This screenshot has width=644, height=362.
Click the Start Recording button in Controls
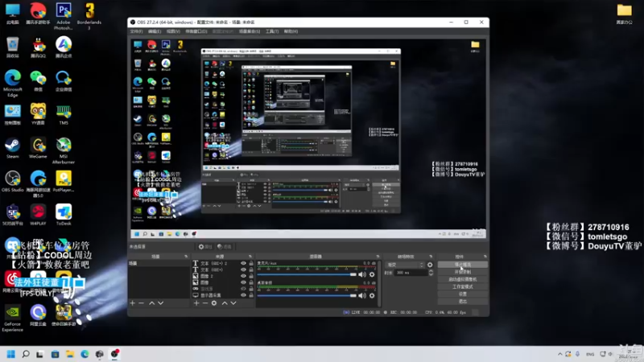tap(463, 272)
